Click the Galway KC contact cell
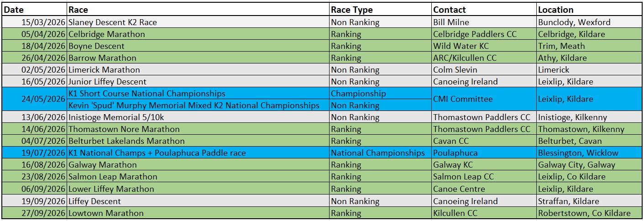The image size is (644, 221). [484, 164]
